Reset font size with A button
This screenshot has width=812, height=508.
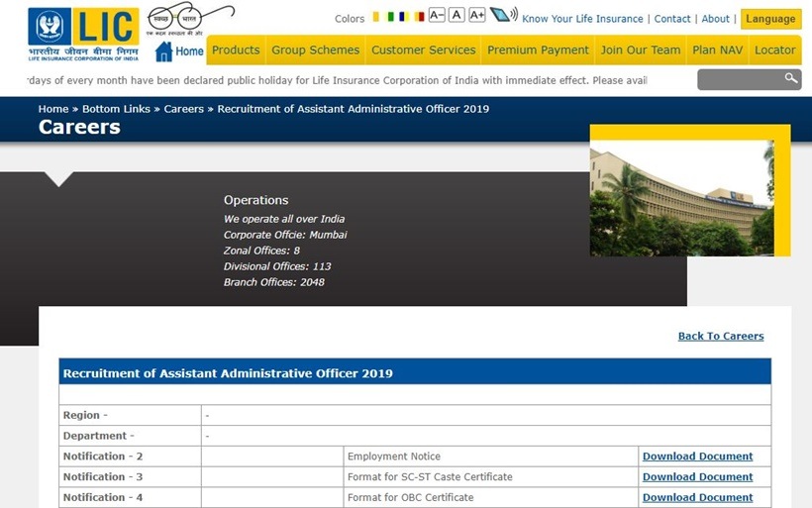point(457,15)
